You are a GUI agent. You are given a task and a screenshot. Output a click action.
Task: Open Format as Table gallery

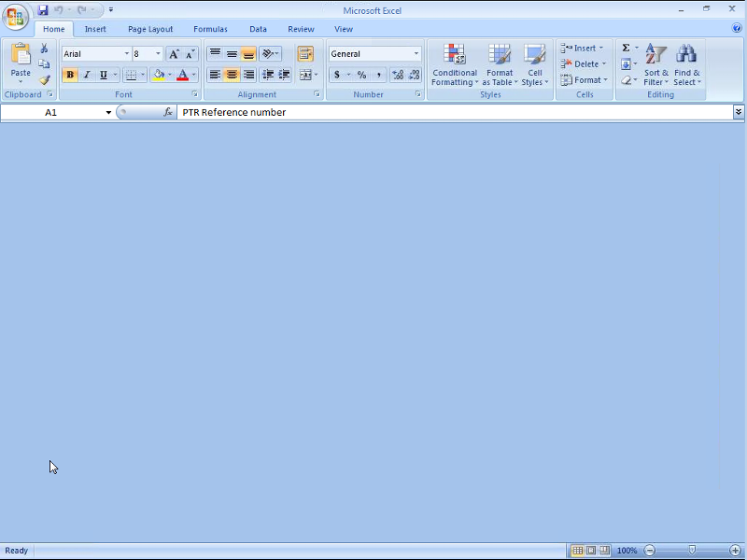point(500,64)
